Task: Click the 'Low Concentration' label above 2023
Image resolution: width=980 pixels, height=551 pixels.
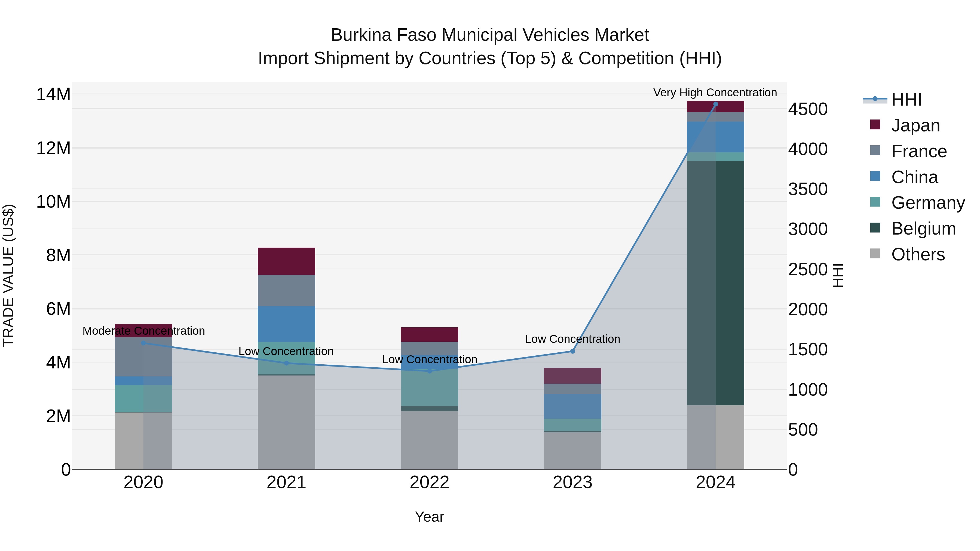Action: tap(572, 339)
